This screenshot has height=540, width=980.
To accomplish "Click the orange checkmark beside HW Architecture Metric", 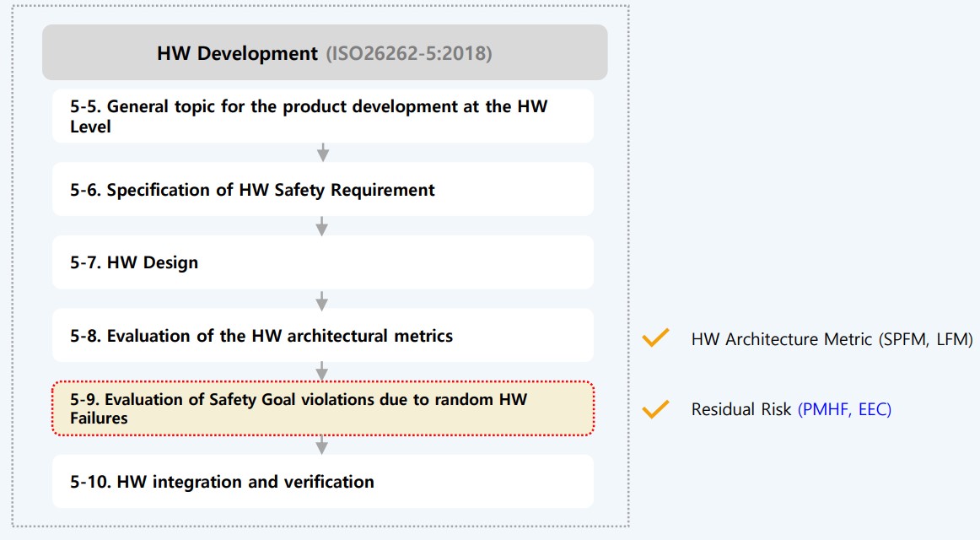I will click(655, 338).
